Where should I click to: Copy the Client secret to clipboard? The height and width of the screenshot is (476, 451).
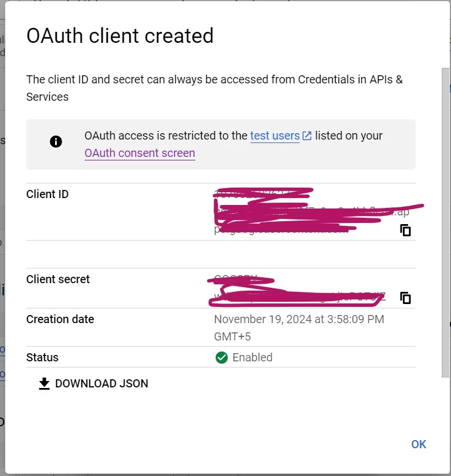[405, 298]
